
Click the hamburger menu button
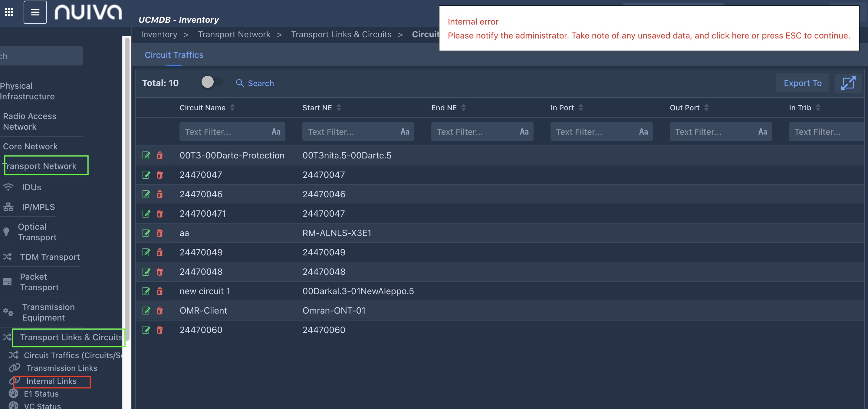pyautogui.click(x=35, y=12)
